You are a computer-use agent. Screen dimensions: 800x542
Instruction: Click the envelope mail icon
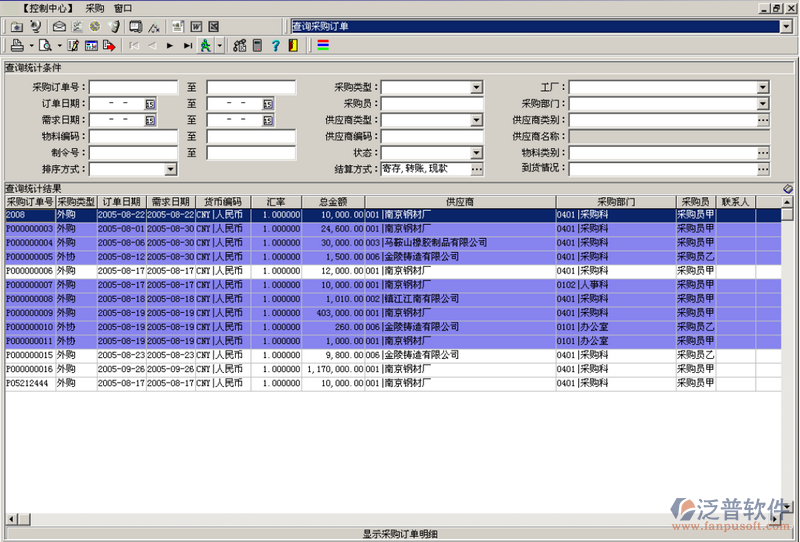[x=59, y=26]
